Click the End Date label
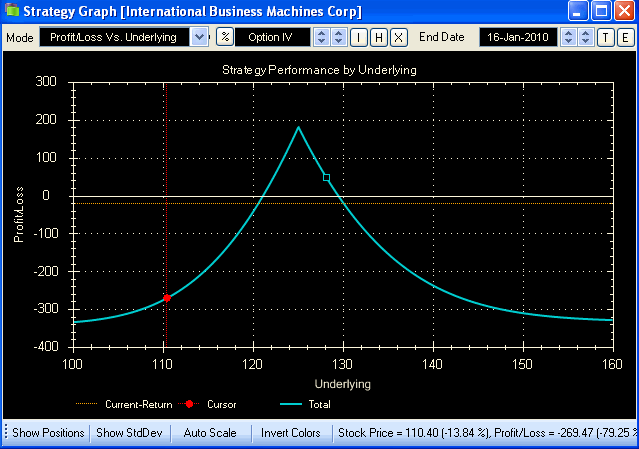This screenshot has width=639, height=449. pyautogui.click(x=442, y=37)
